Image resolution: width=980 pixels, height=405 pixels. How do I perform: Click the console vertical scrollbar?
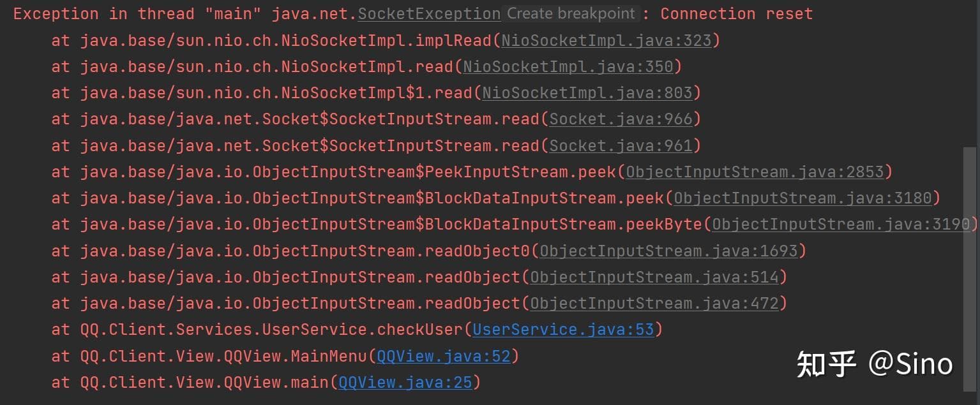click(x=970, y=268)
